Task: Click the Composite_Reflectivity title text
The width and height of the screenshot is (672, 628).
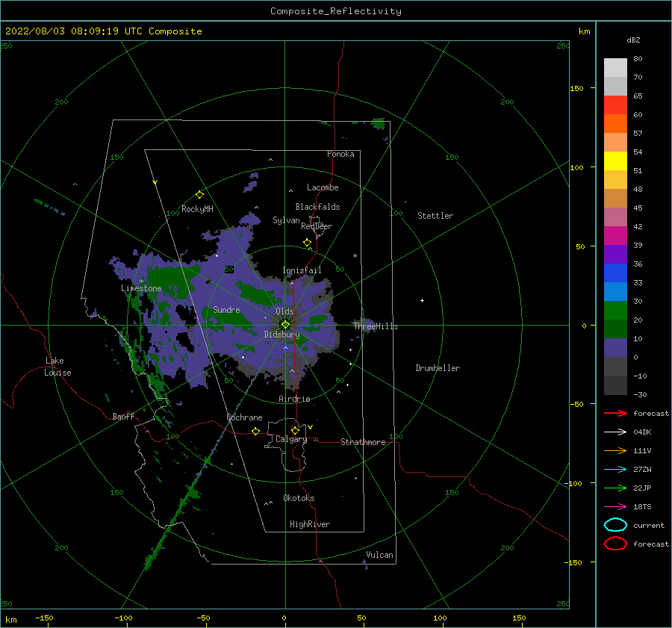Action: [x=336, y=11]
